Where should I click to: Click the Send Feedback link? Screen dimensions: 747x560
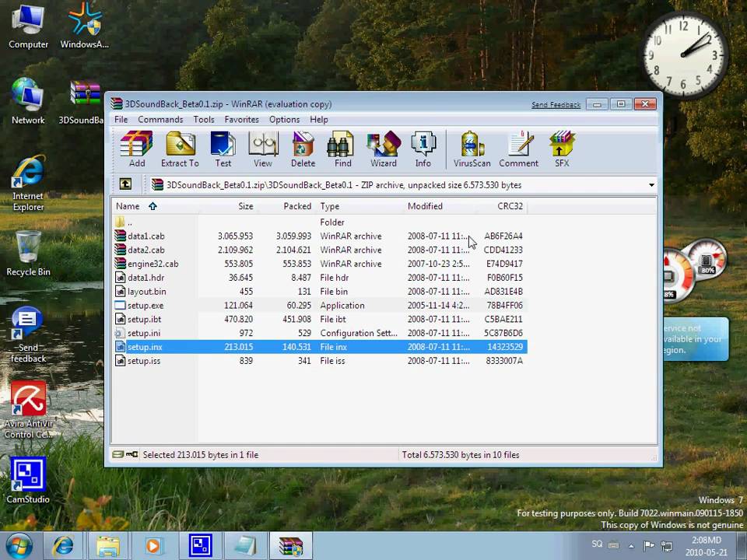556,105
